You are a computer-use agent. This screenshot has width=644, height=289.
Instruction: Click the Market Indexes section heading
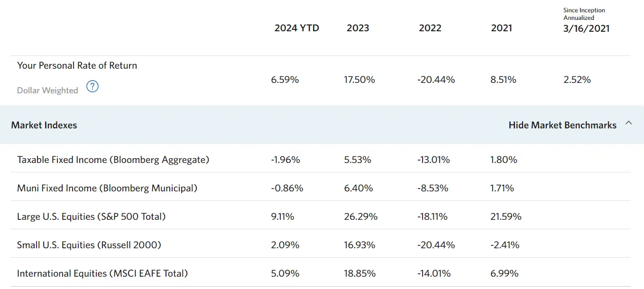coord(44,125)
